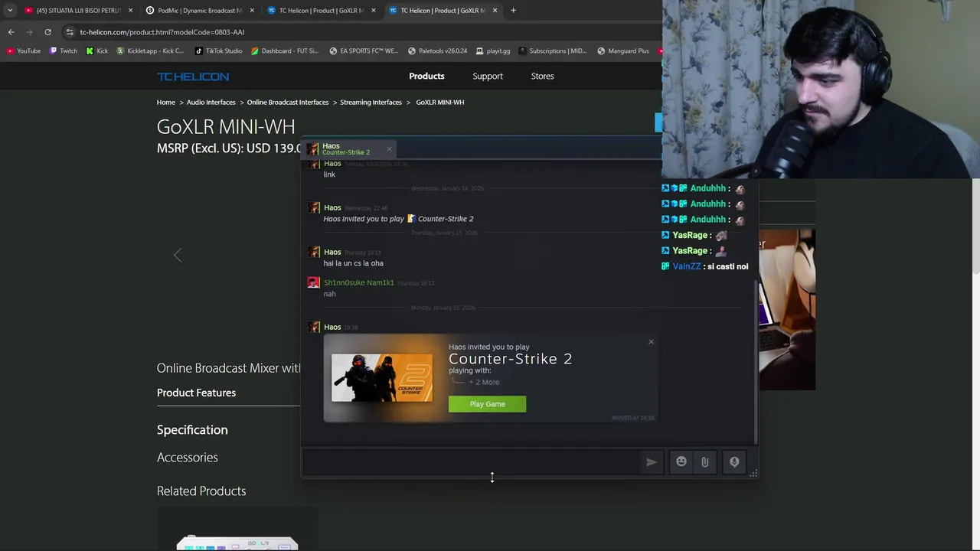Click Sh1nn0suke Nam1k1 avatar in chat
Image resolution: width=980 pixels, height=551 pixels.
click(x=313, y=282)
